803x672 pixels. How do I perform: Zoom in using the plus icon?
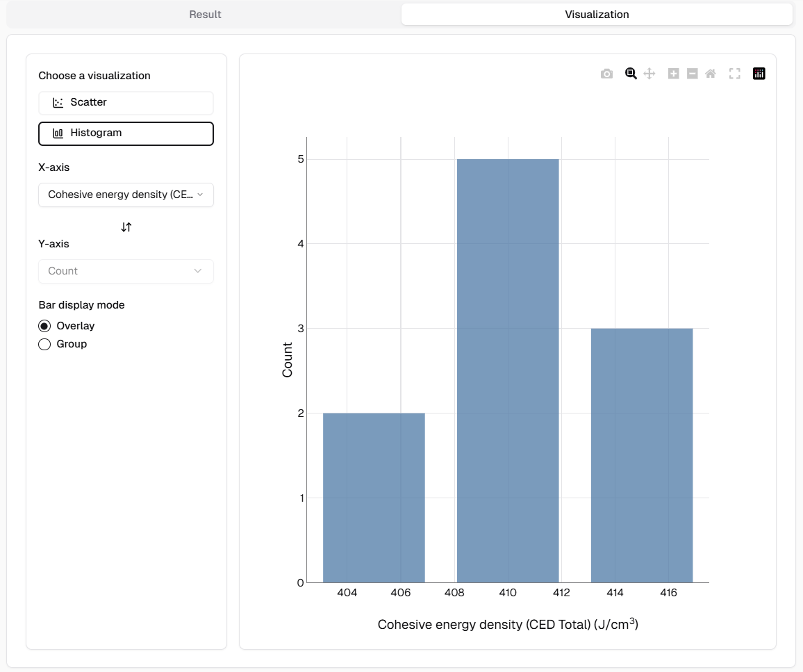(x=673, y=74)
